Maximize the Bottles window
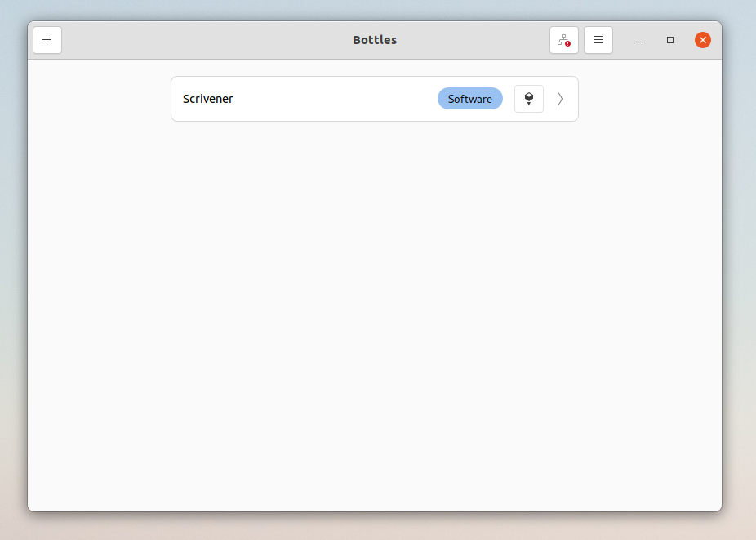 [x=669, y=40]
